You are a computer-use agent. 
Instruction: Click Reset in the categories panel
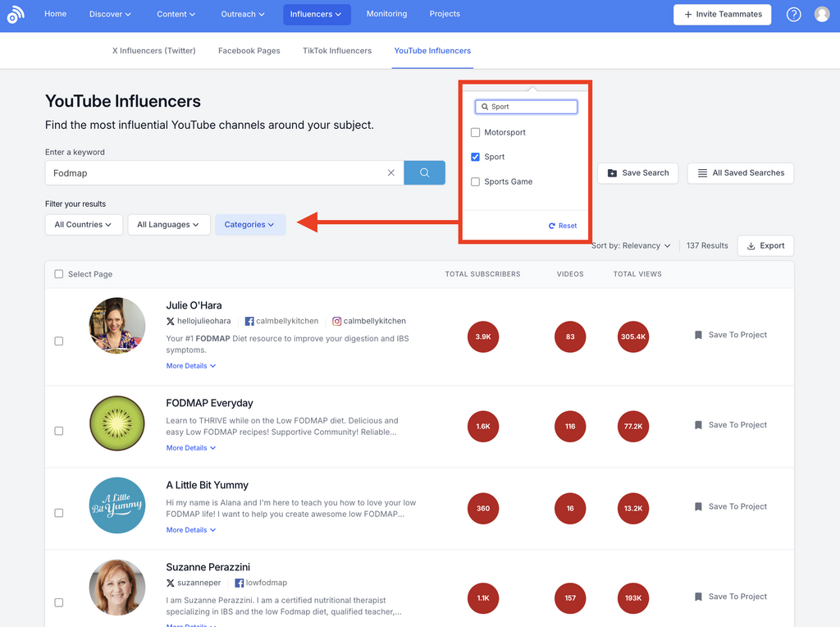coord(563,226)
